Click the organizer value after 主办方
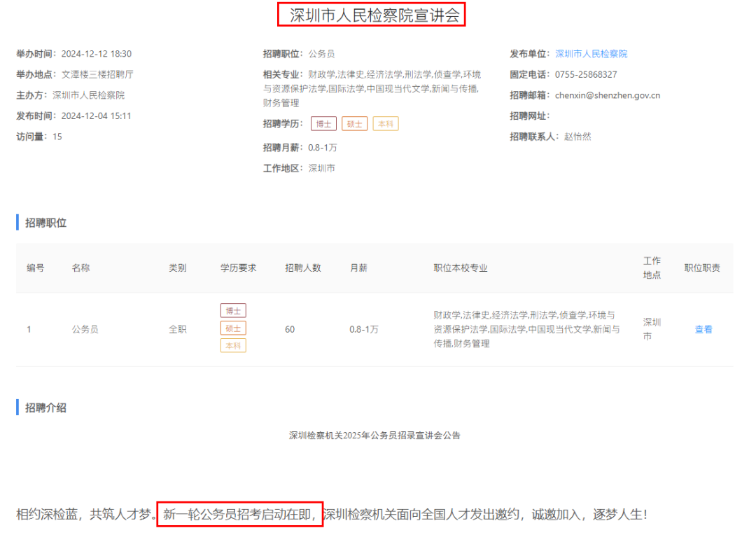The height and width of the screenshot is (542, 756). (88, 95)
